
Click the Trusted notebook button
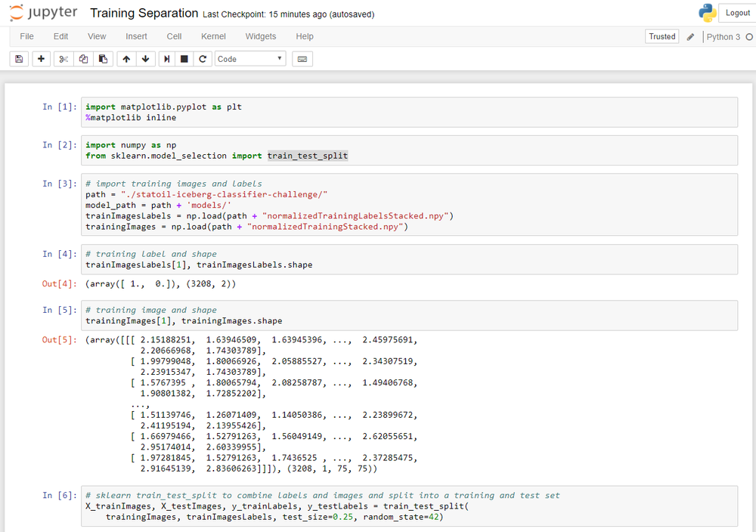pyautogui.click(x=662, y=36)
